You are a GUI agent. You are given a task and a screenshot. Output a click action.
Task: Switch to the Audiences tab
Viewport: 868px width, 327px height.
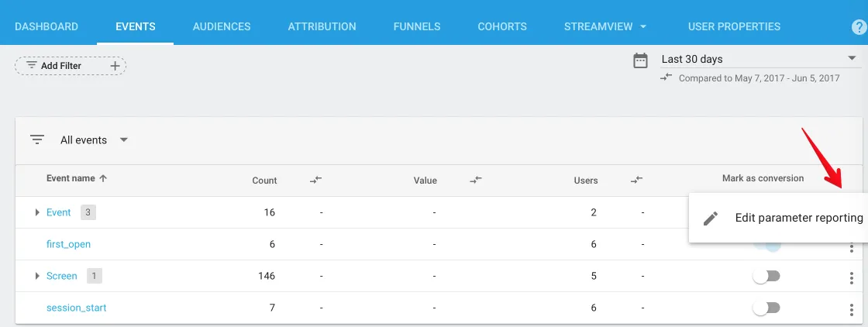point(222,26)
